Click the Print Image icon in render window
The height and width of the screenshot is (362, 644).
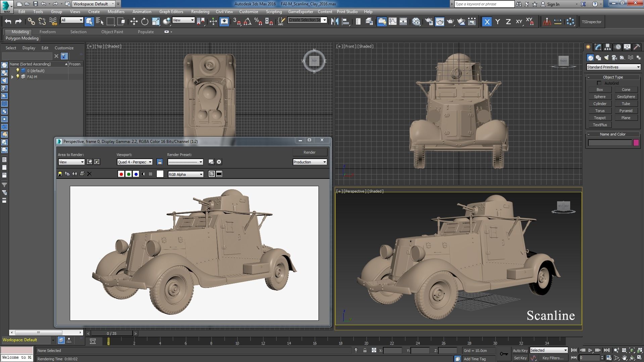click(82, 174)
